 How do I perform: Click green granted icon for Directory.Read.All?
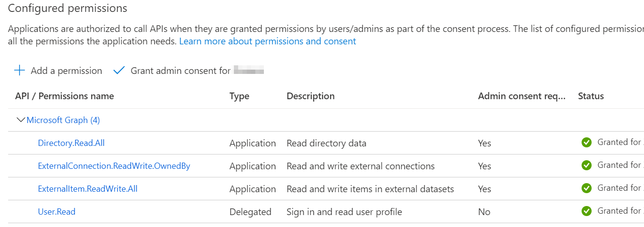[x=586, y=142]
